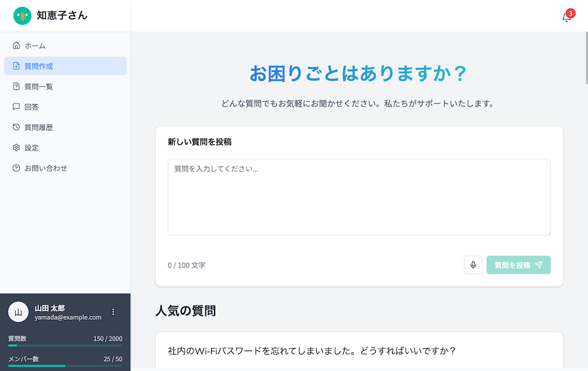Screen dimensions: 588x371
Task: Focus the question text input area
Action: tap(359, 197)
